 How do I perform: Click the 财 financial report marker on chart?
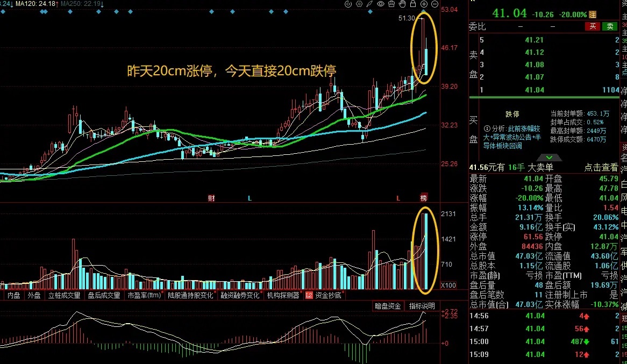(211, 198)
